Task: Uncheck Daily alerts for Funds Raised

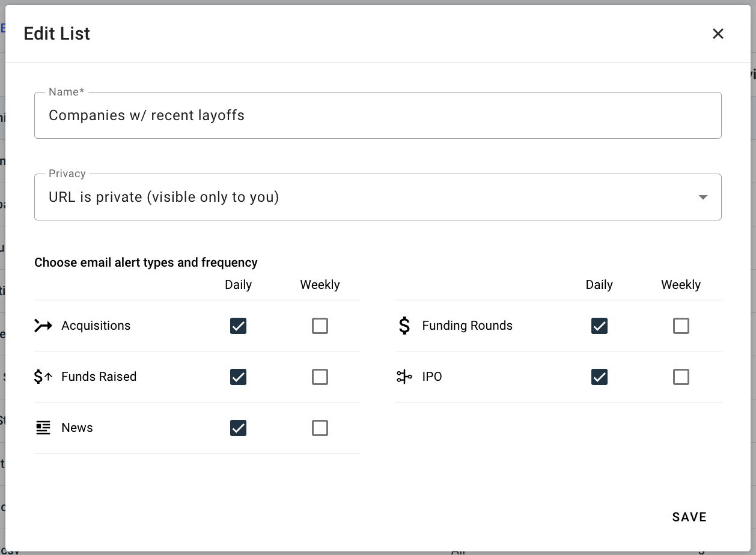Action: click(238, 377)
